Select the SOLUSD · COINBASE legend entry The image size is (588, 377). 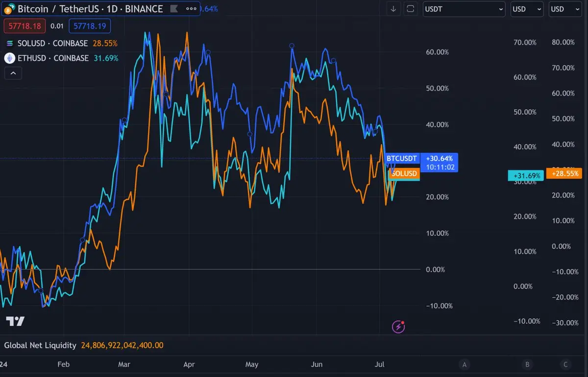point(53,43)
